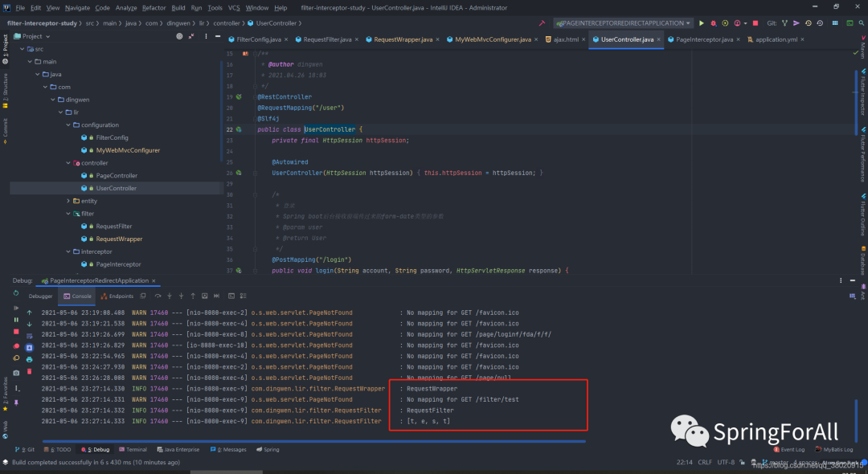Collapse the dingwen package node

(x=53, y=100)
